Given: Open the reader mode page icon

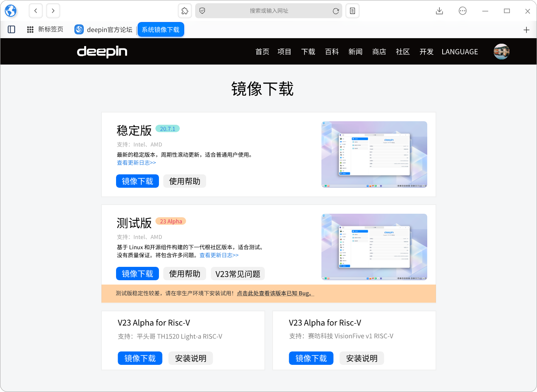Looking at the screenshot, I should pos(352,11).
